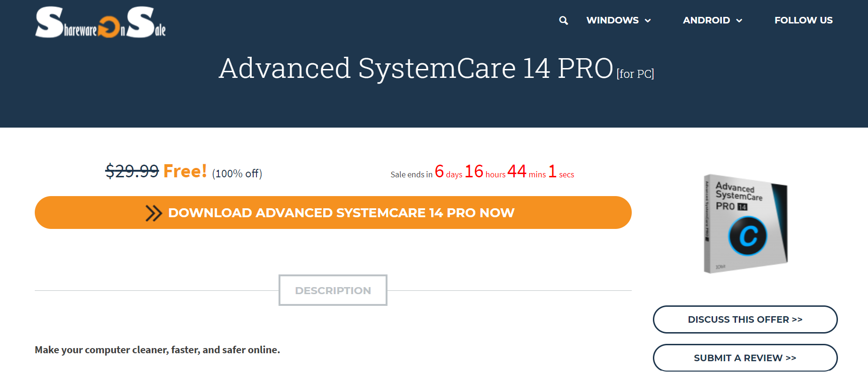868x372 pixels.
Task: Open the ANDROID menu item
Action: (x=706, y=20)
